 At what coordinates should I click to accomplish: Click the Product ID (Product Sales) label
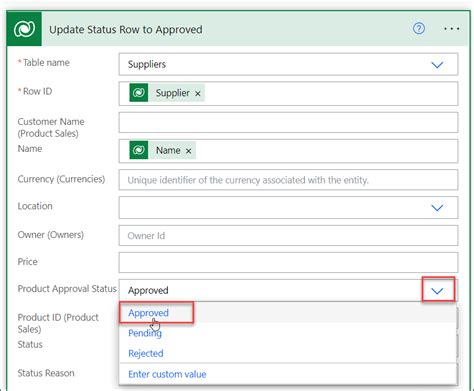pos(58,323)
